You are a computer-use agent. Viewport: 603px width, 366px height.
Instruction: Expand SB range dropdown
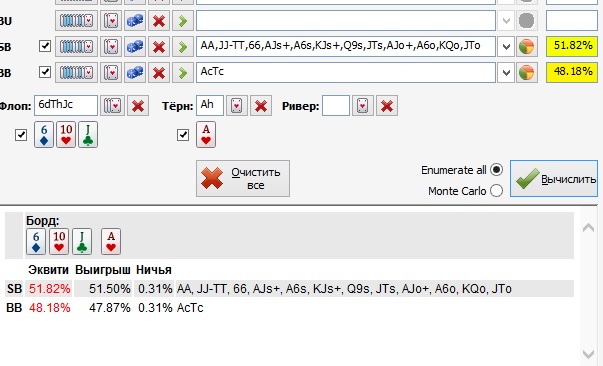pos(506,47)
